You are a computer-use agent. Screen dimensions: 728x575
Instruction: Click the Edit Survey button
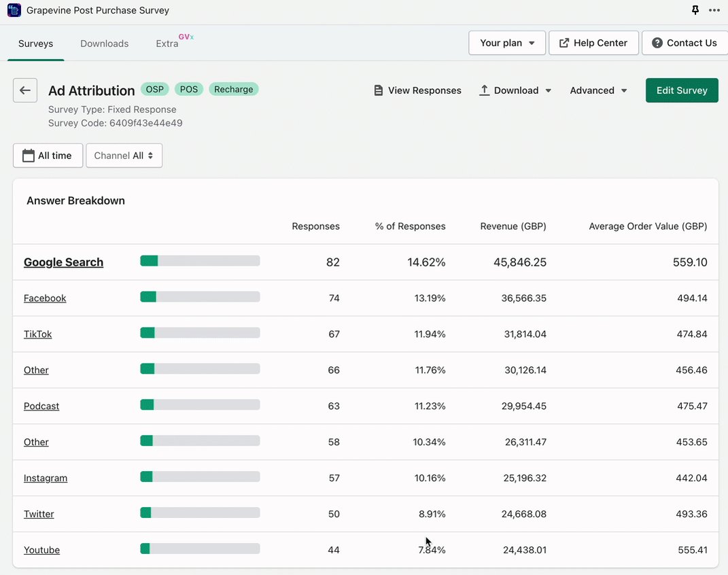pyautogui.click(x=682, y=90)
